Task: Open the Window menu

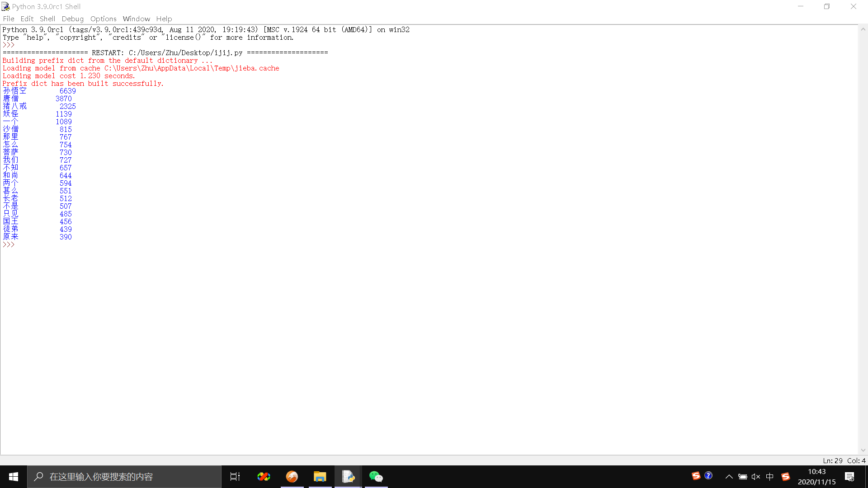Action: point(136,19)
